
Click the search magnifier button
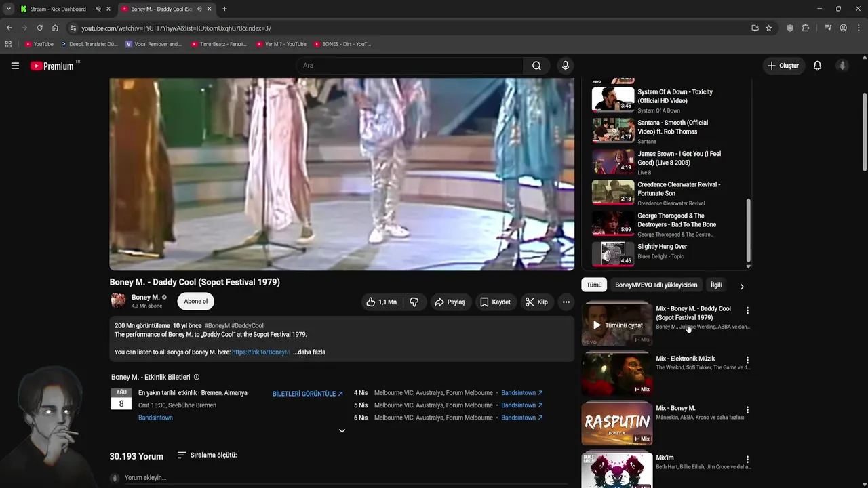(536, 66)
